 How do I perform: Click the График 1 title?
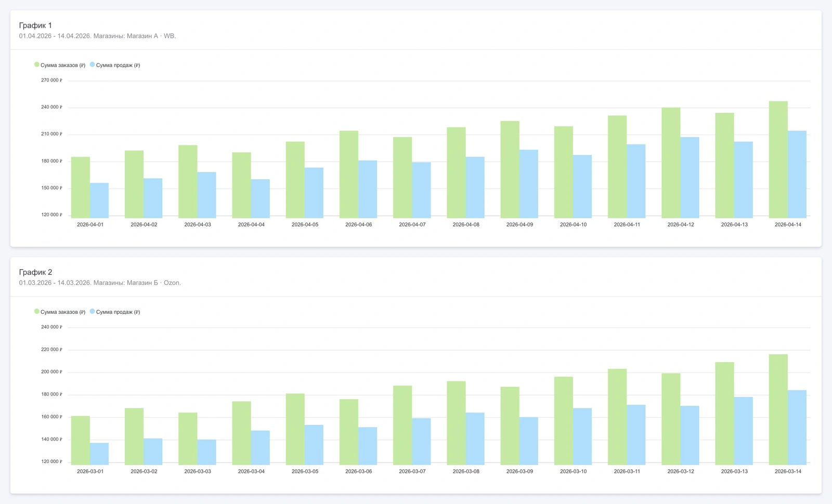click(35, 25)
